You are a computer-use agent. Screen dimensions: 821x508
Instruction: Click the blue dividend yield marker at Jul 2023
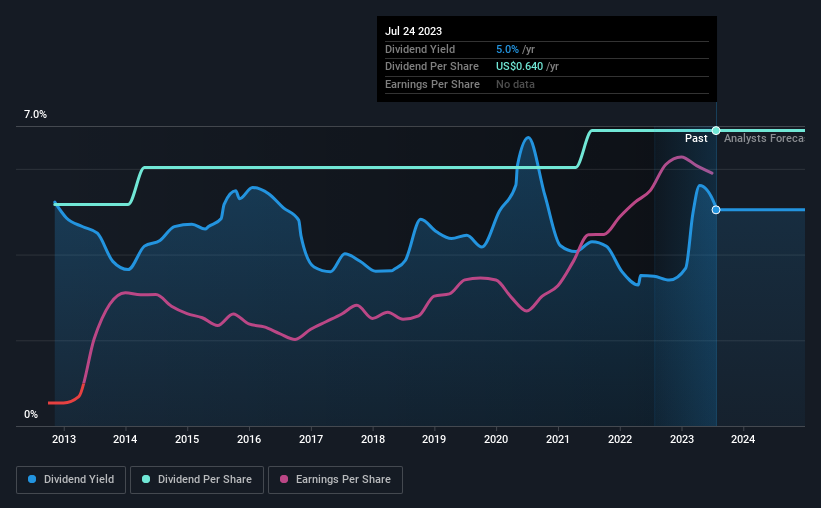[716, 210]
